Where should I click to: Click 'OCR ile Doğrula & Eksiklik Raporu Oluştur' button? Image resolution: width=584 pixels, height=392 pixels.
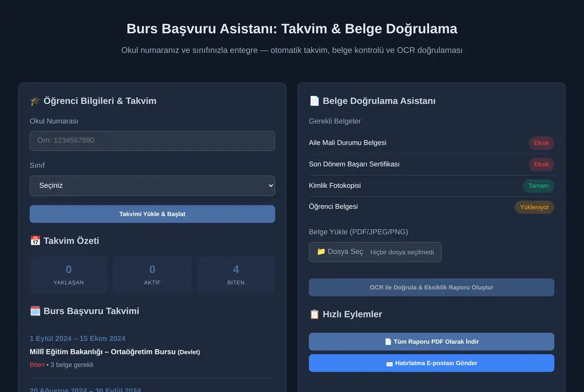[431, 287]
